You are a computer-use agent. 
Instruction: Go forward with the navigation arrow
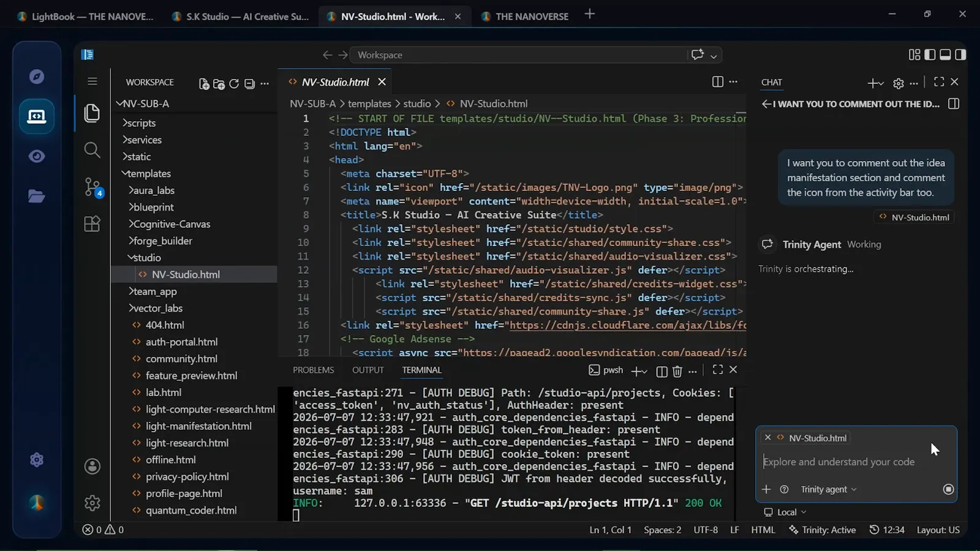(x=343, y=55)
